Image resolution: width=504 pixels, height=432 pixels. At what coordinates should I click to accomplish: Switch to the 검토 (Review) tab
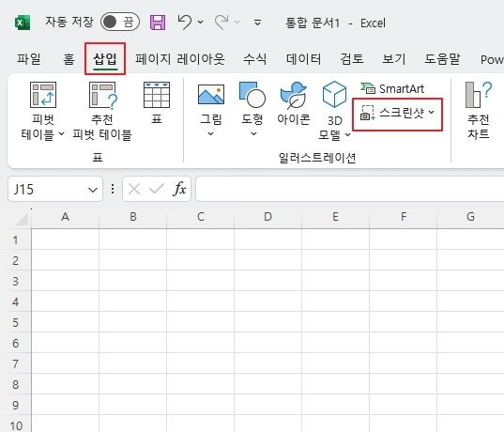352,59
